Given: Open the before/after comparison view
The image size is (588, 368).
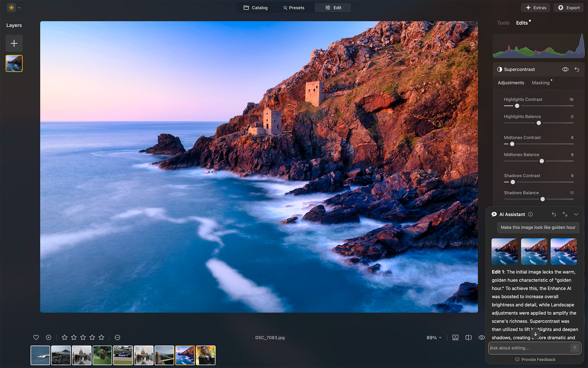Looking at the screenshot, I should coord(468,337).
